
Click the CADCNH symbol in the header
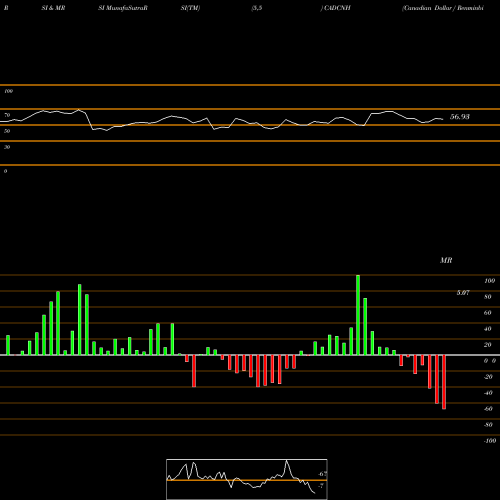[337, 8]
